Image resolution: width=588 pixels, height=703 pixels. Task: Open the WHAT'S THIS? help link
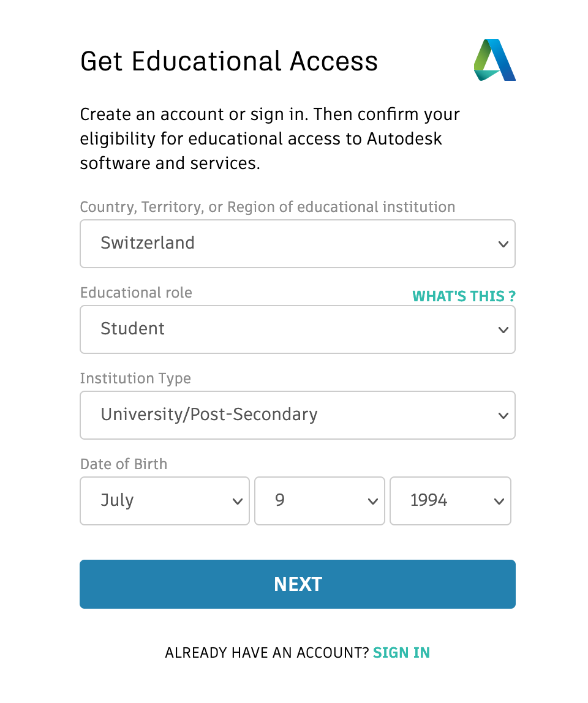point(464,296)
